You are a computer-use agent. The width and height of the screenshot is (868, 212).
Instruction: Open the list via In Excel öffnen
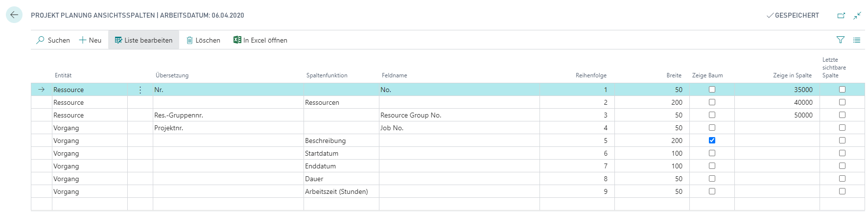point(260,40)
